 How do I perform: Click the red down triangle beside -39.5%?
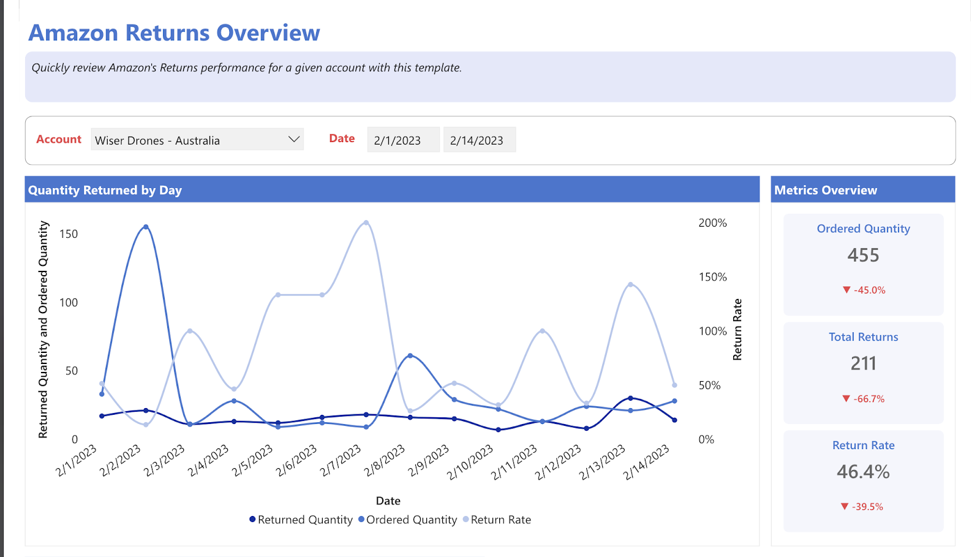tap(845, 506)
